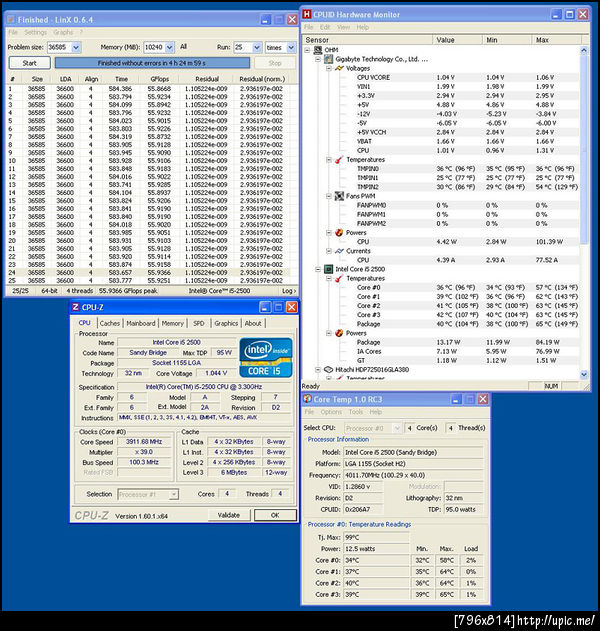Click the Stop button in LinX
Image resolution: width=600 pixels, height=631 pixels.
(275, 63)
